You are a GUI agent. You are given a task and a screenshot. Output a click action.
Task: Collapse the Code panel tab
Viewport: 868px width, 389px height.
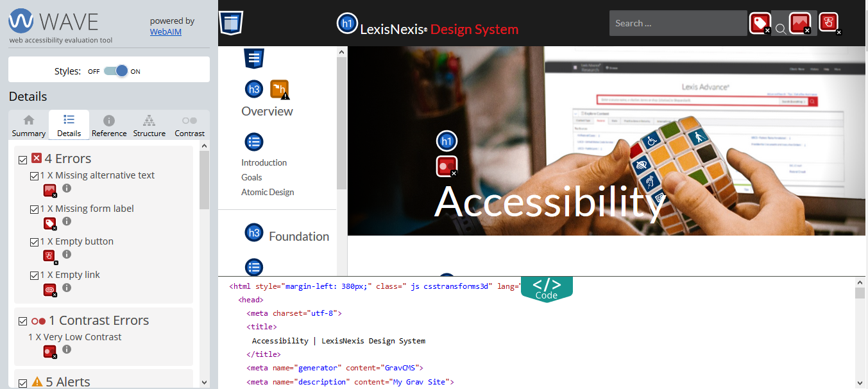tap(547, 289)
